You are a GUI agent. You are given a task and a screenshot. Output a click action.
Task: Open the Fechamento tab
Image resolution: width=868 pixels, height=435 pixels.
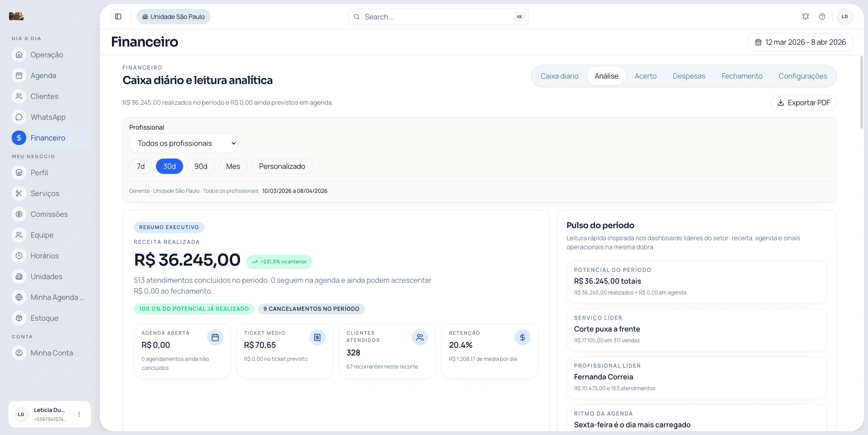742,76
